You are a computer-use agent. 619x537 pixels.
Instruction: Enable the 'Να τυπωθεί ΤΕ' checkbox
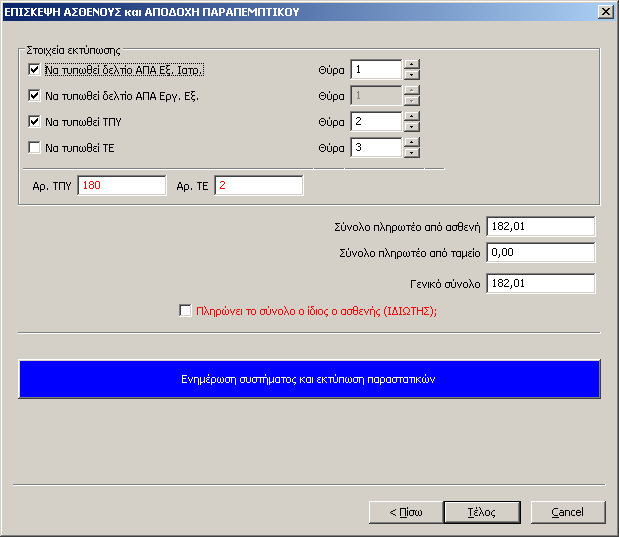[x=35, y=148]
